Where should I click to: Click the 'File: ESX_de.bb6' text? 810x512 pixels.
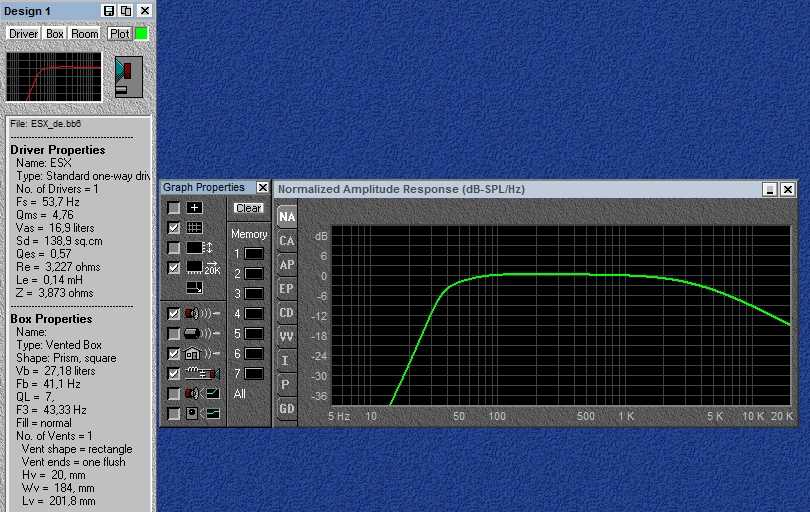45,123
